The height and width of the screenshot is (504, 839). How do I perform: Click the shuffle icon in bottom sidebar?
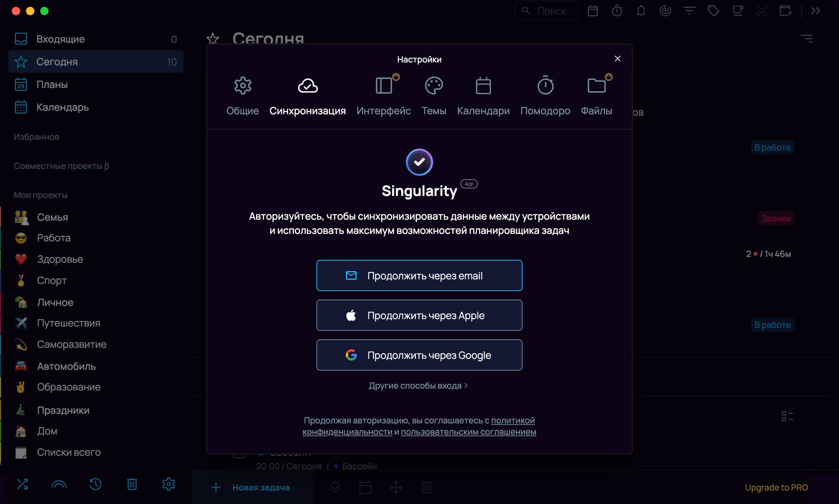22,484
